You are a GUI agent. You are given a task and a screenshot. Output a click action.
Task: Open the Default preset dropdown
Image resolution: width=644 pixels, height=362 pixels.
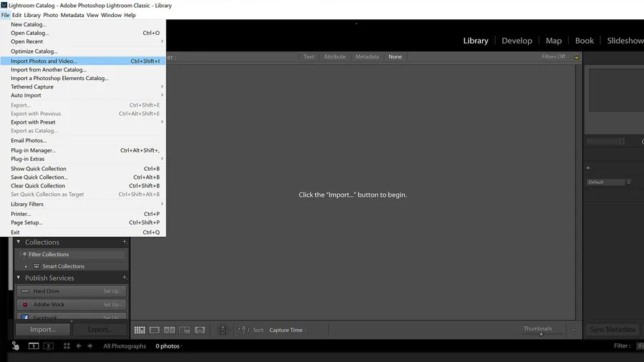(608, 182)
